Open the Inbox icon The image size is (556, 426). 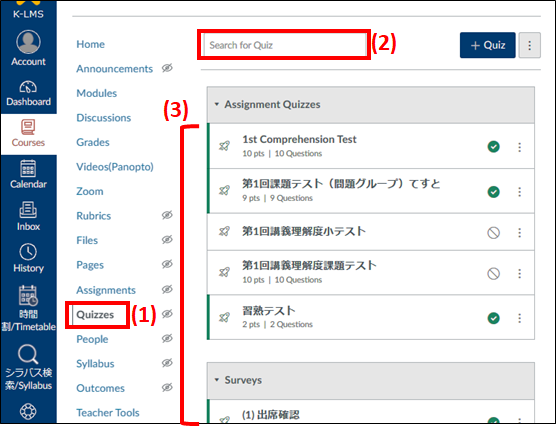click(28, 210)
